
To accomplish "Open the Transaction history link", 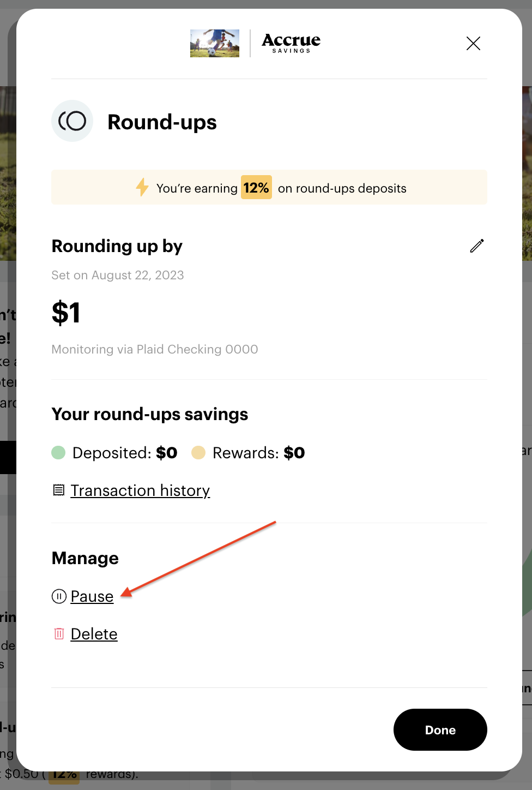I will pos(140,490).
